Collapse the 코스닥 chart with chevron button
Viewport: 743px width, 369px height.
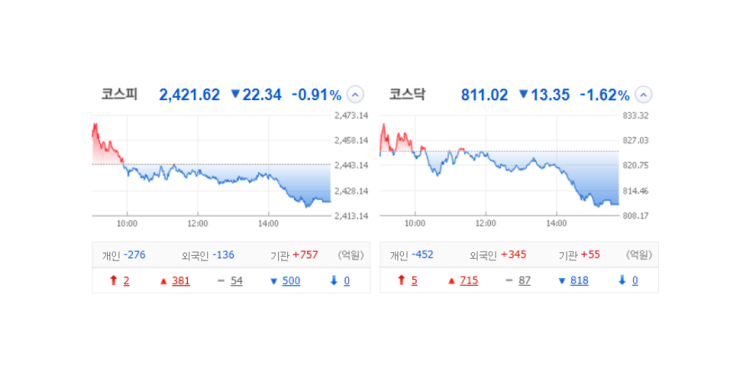(x=643, y=95)
